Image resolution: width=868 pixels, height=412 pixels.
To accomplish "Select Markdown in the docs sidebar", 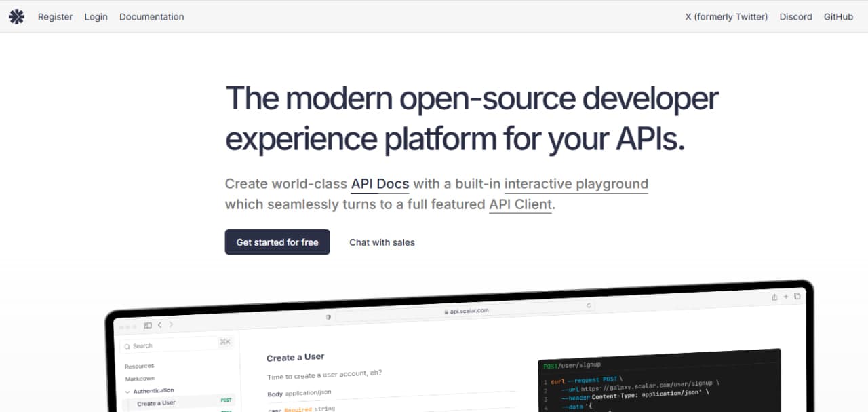I will click(140, 378).
